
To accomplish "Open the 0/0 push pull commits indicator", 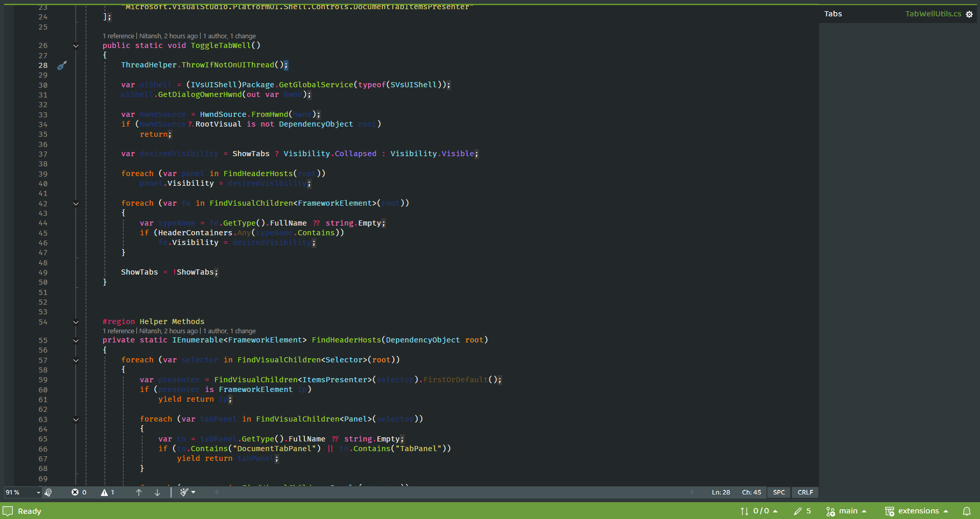I will 759,511.
